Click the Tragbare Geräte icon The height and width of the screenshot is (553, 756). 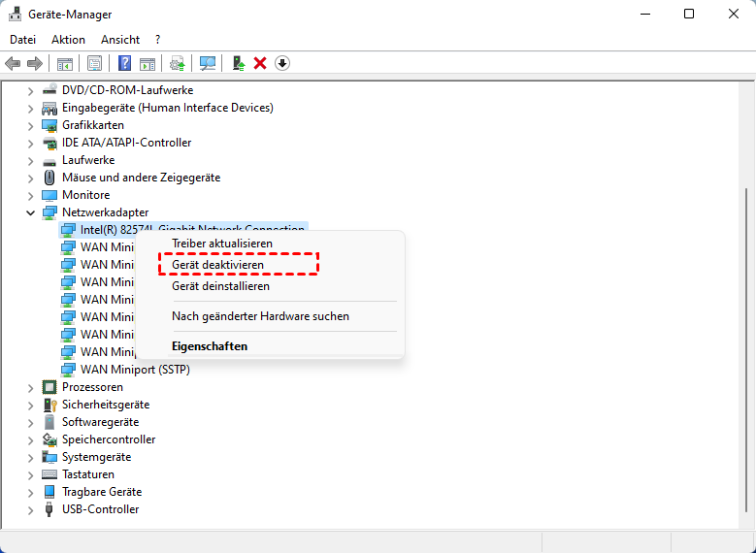[x=49, y=492]
